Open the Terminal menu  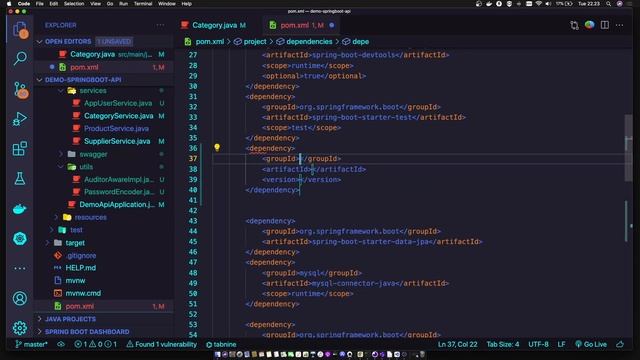point(143,4)
